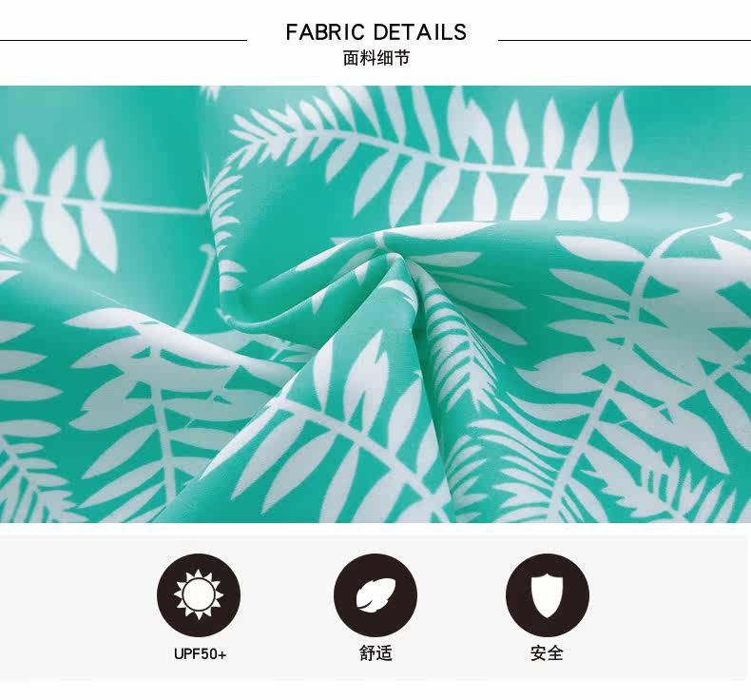Click the horizontal line left of heading

tap(123, 40)
